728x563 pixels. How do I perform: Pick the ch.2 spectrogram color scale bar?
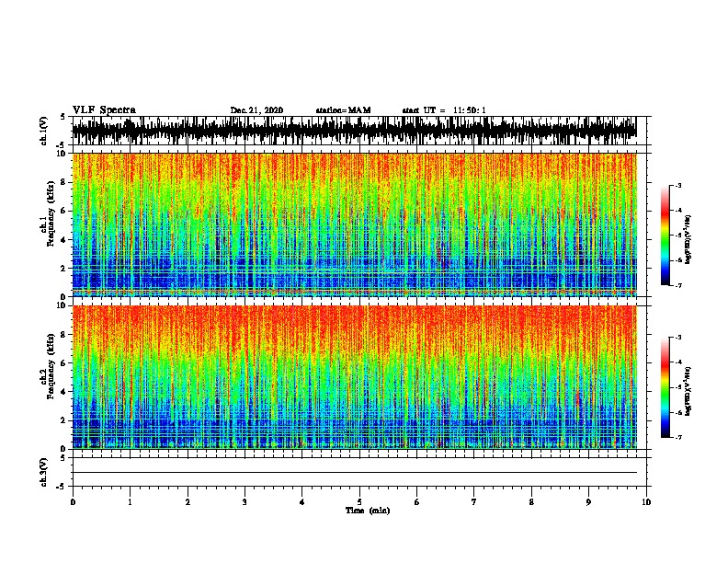(665, 387)
